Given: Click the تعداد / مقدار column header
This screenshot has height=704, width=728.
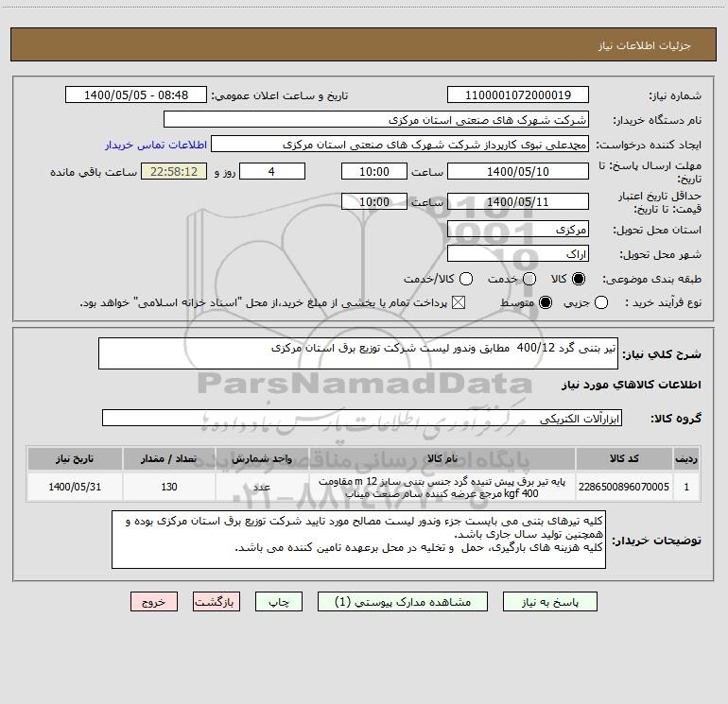Looking at the screenshot, I should point(169,458).
